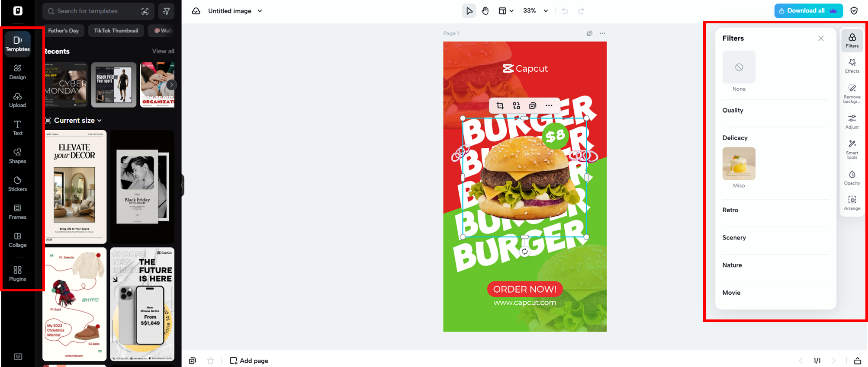Image resolution: width=868 pixels, height=367 pixels.
Task: Click the Download all button
Action: pos(808,11)
